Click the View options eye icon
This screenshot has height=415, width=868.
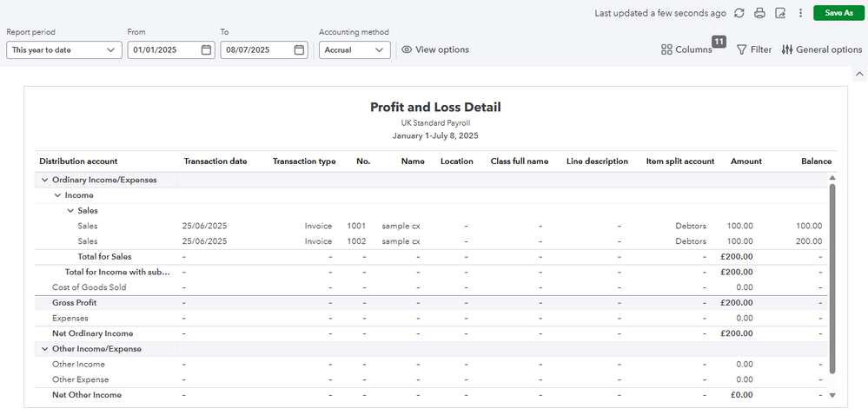tap(407, 49)
